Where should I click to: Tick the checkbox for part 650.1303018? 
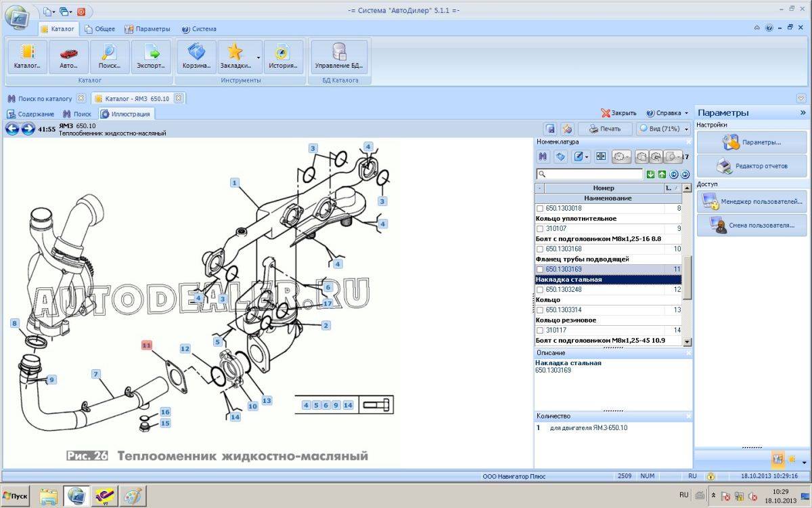tap(540, 209)
